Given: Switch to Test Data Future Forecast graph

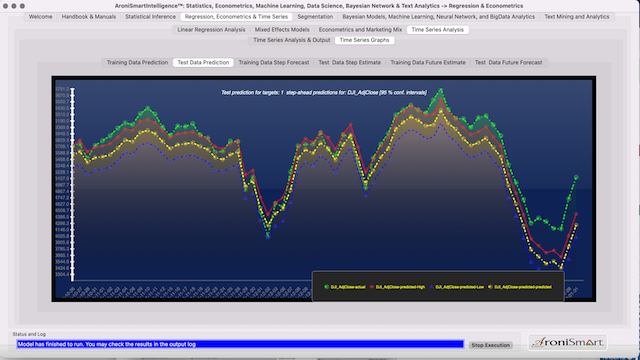Looking at the screenshot, I should tap(509, 62).
